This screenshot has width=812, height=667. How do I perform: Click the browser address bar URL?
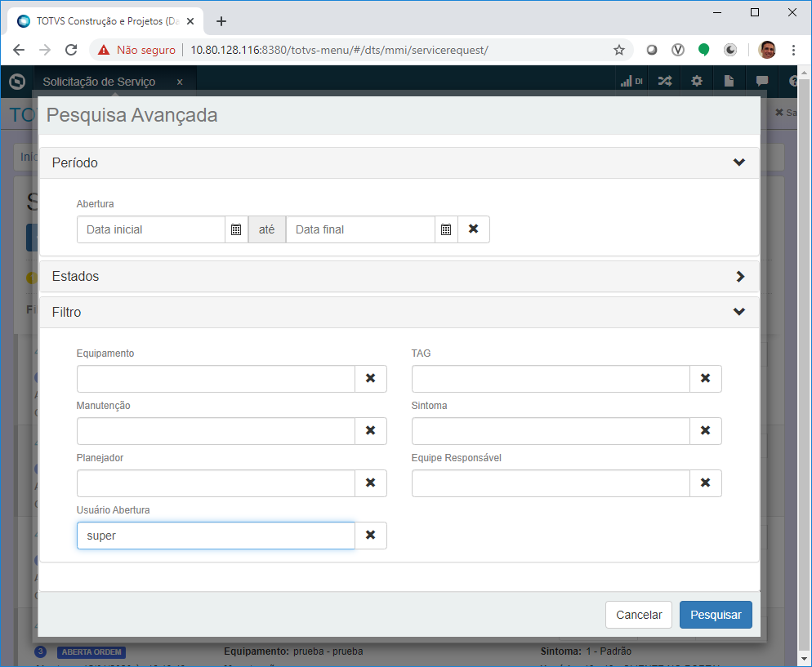coord(339,50)
